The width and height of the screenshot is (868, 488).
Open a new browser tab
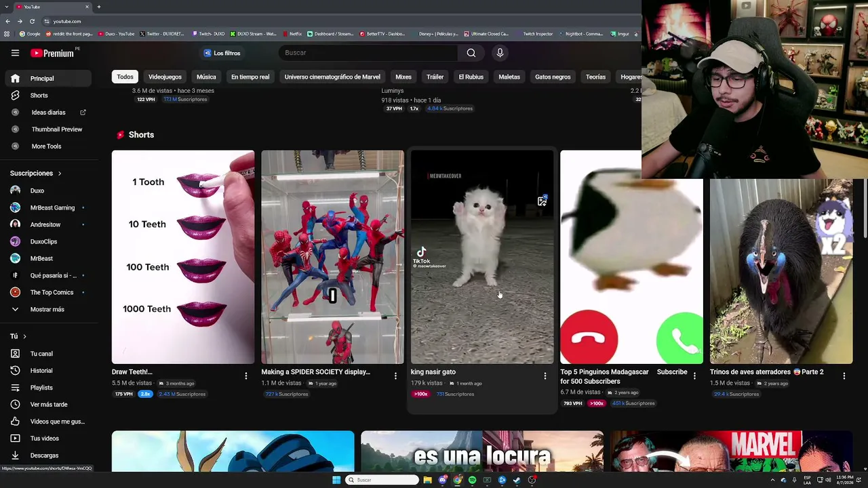pyautogui.click(x=99, y=7)
